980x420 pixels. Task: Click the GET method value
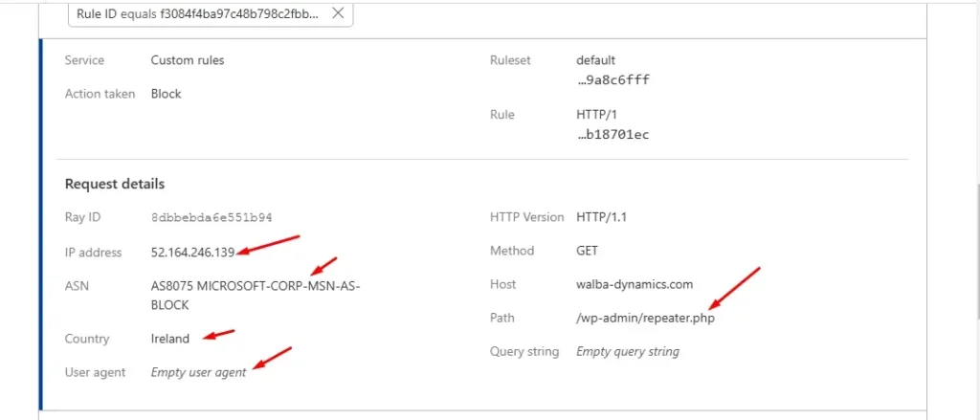(587, 251)
